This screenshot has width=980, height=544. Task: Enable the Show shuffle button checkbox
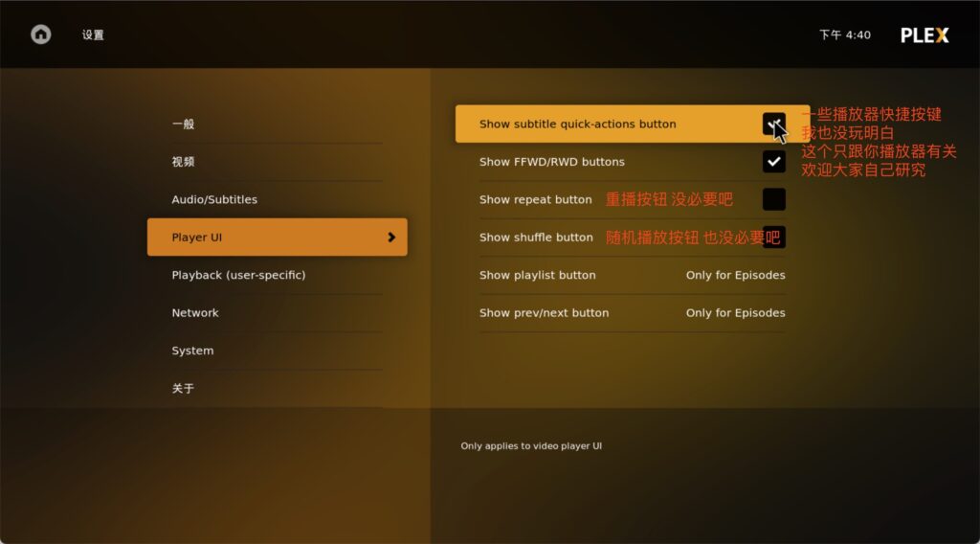click(x=773, y=237)
